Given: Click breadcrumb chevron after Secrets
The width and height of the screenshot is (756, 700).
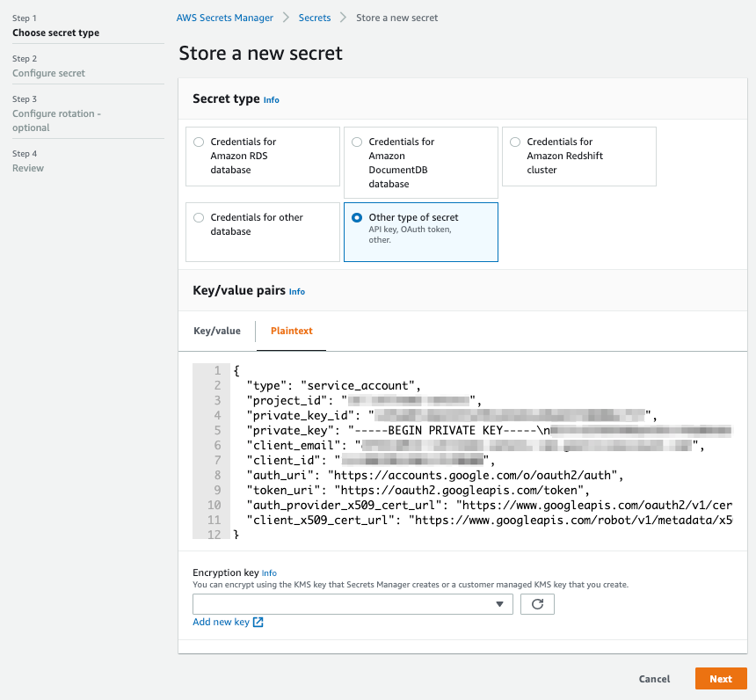Looking at the screenshot, I should tap(344, 18).
